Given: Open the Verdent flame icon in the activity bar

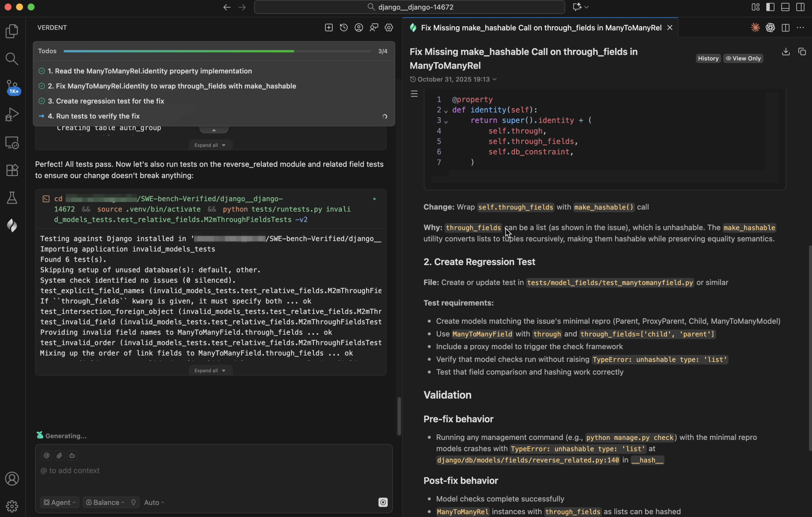Looking at the screenshot, I should (12, 225).
